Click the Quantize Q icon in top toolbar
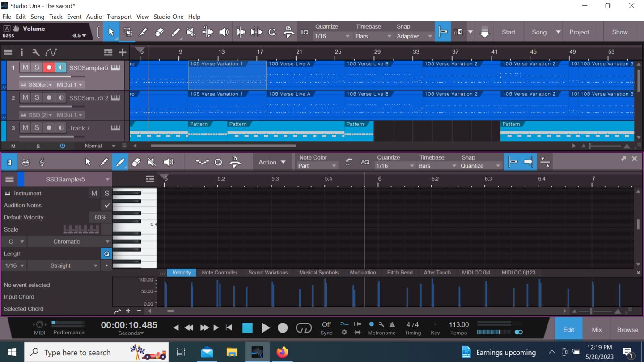Viewport: 644px width, 362px height. 272,32
